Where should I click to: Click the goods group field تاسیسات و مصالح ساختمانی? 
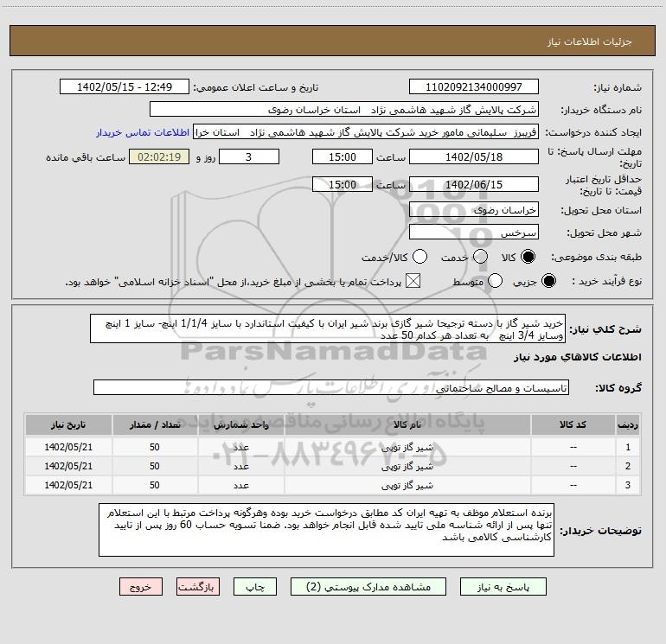pyautogui.click(x=331, y=387)
